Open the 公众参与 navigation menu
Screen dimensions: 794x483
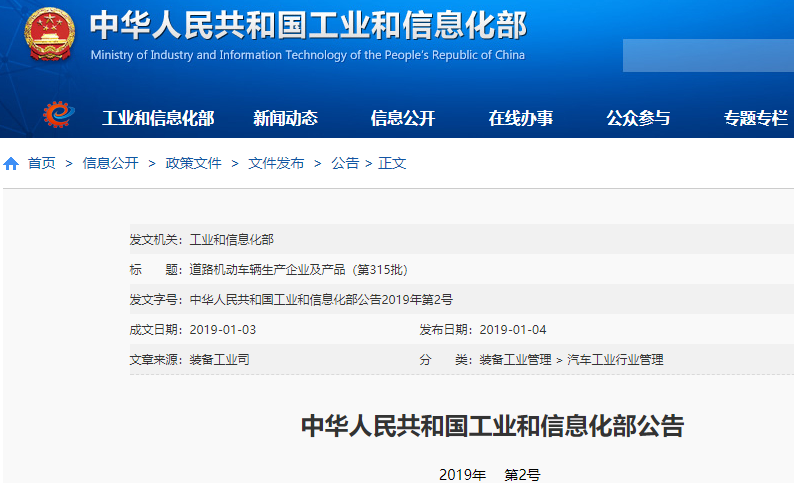(x=638, y=118)
